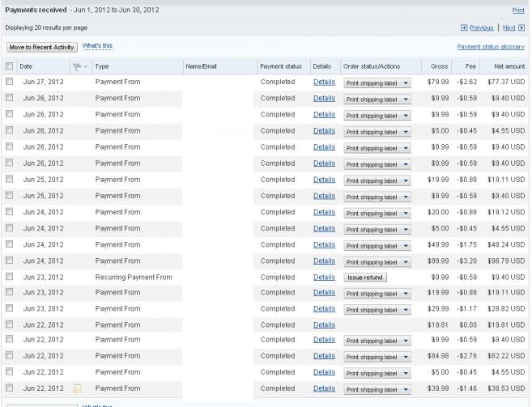The width and height of the screenshot is (532, 407).
Task: Open the Print shipping label dropdown for the $39.99 payment
Action: coord(377,390)
